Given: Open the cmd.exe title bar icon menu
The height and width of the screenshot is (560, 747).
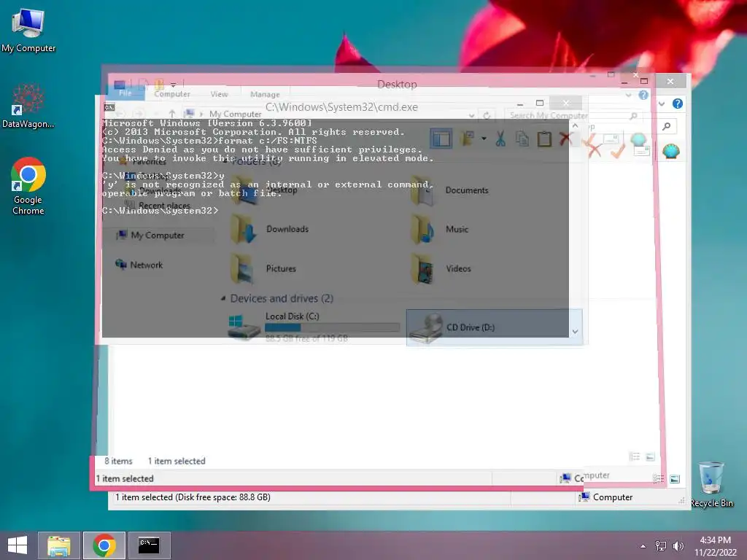Looking at the screenshot, I should (x=109, y=107).
